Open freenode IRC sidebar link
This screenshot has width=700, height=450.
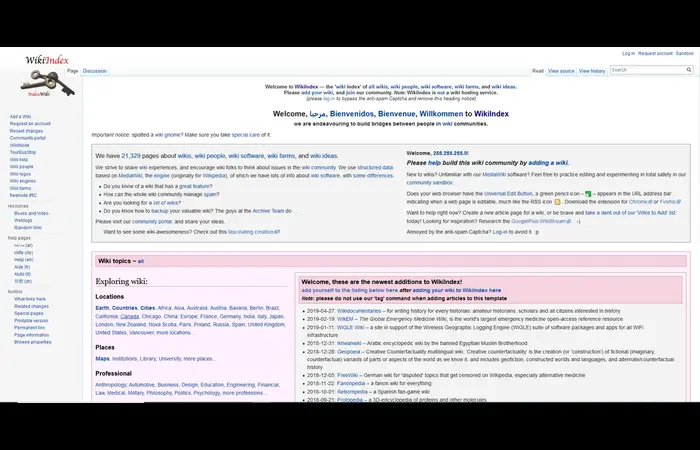click(23, 195)
